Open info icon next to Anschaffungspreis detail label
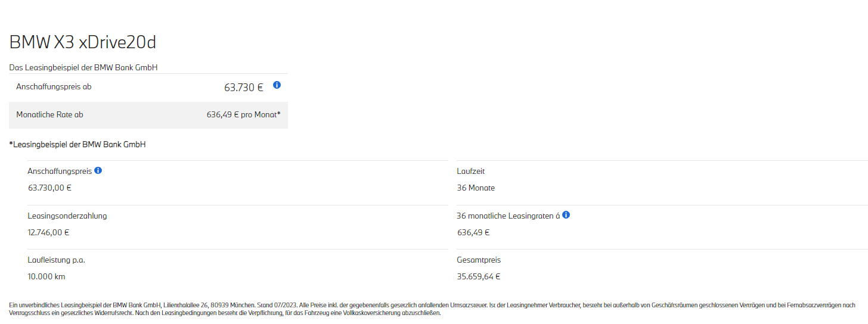Screen dimensions: 868x324 coord(98,170)
